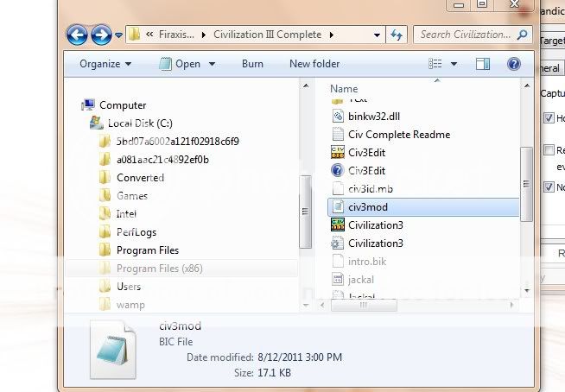
Task: Refresh the folder with the refresh button
Action: point(397,35)
